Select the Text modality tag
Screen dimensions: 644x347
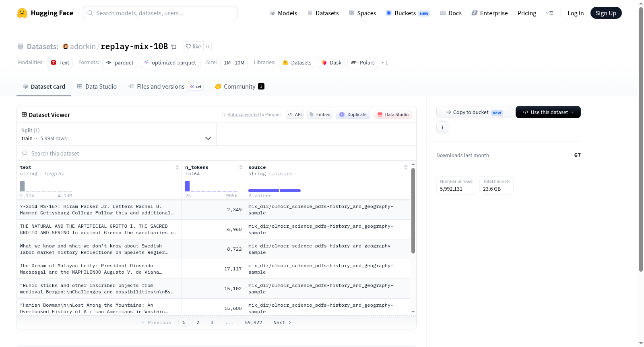point(60,62)
